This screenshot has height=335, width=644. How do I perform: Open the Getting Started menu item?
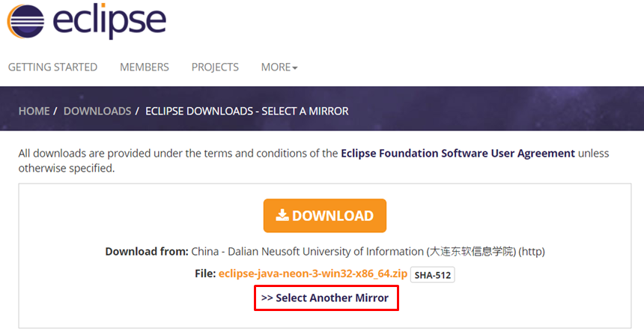pyautogui.click(x=52, y=67)
